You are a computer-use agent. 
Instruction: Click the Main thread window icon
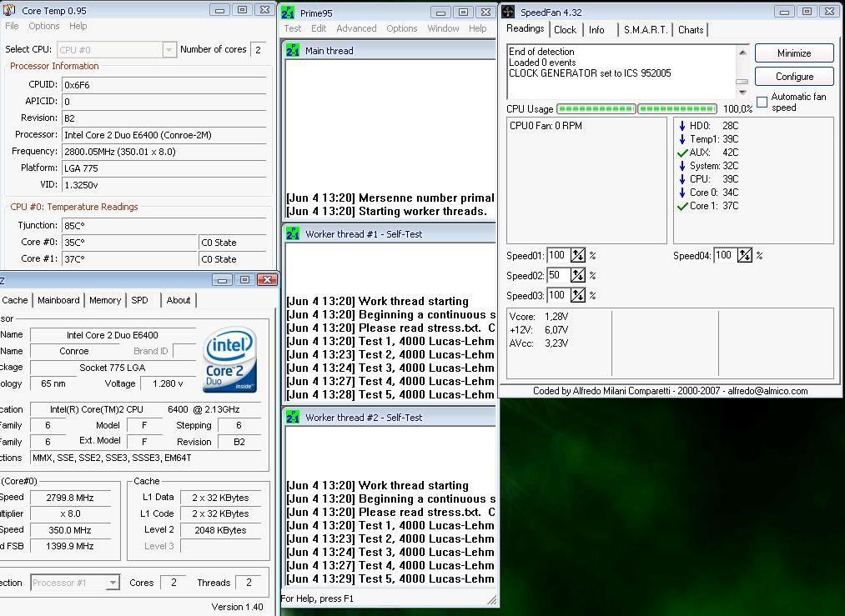point(293,51)
